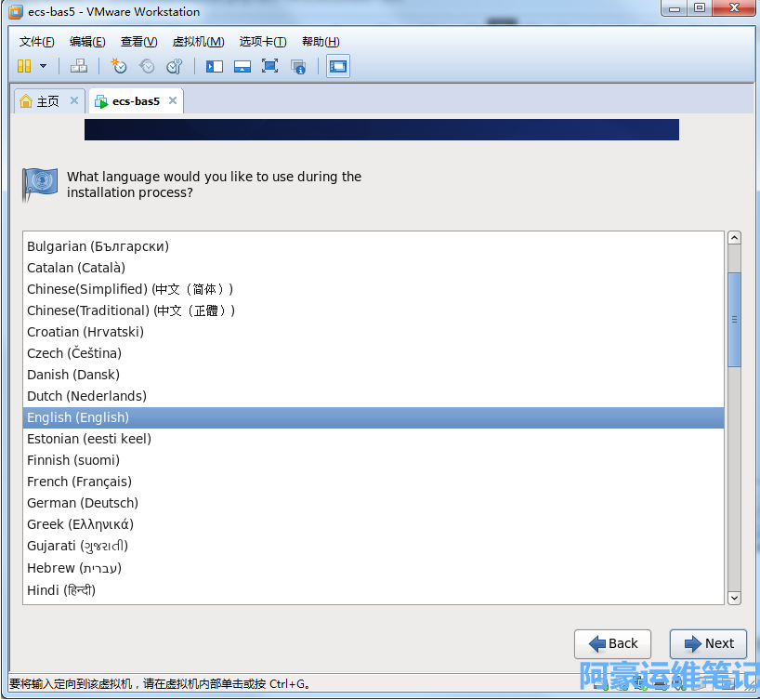Toggle the library sidebar view icon
760x700 pixels.
pos(215,66)
